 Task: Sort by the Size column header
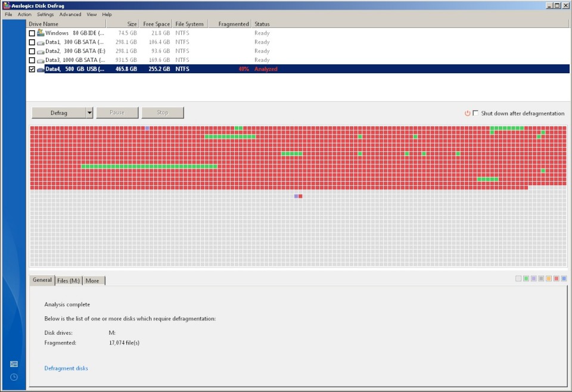(123, 24)
